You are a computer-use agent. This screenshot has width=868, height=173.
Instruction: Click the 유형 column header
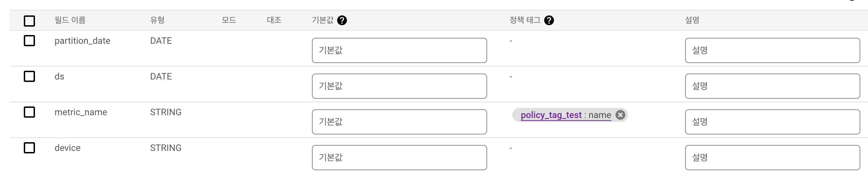tap(157, 20)
